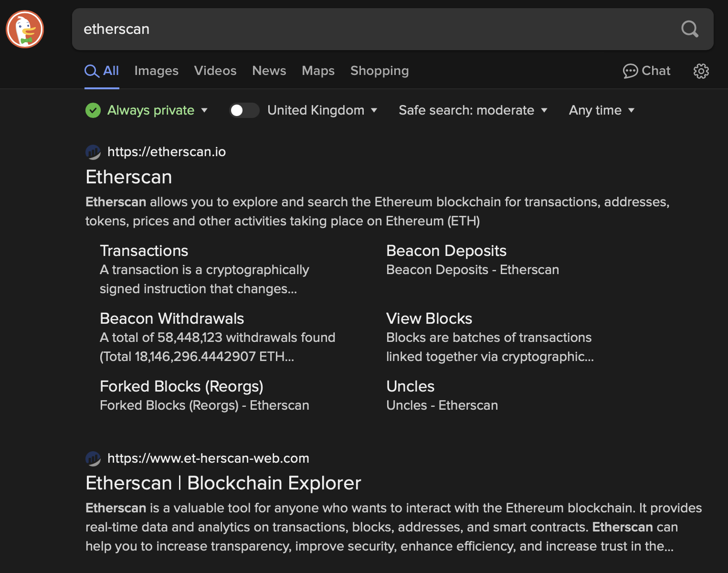The height and width of the screenshot is (573, 728).
Task: Open the Shopping results tab
Action: (x=379, y=71)
